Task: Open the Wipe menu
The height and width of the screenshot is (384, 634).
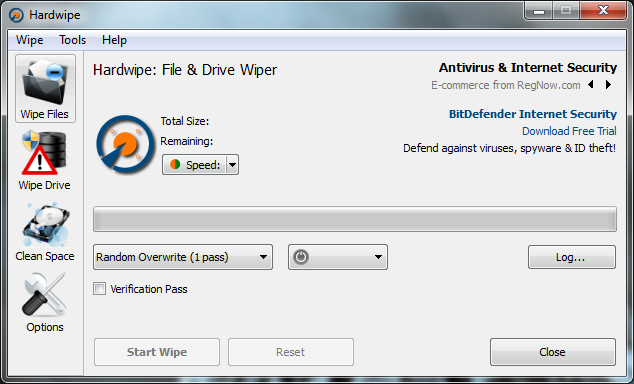Action: tap(30, 40)
